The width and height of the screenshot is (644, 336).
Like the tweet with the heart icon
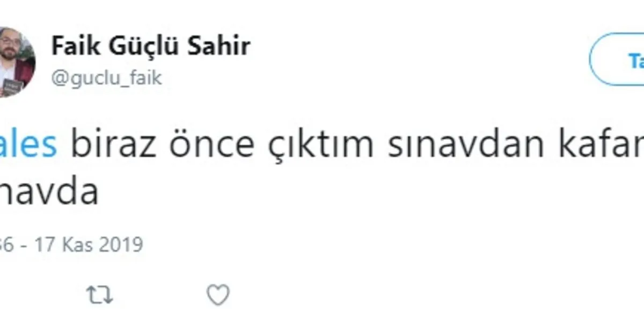tap(218, 295)
